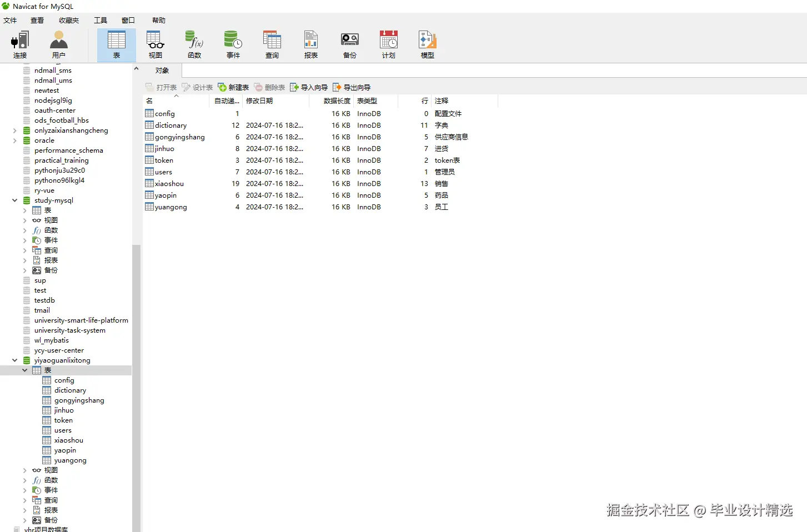Sort by the Name (名) column header
This screenshot has width=807, height=532.
(176, 101)
